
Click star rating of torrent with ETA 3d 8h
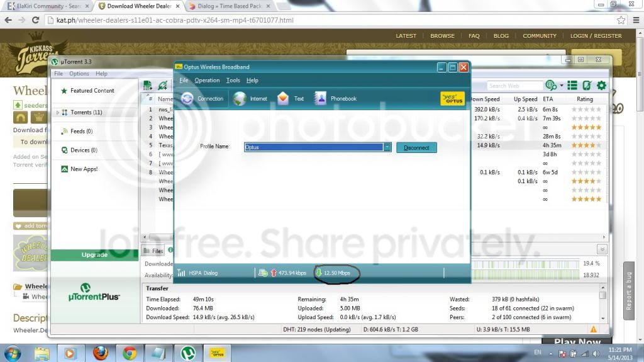[x=587, y=154]
